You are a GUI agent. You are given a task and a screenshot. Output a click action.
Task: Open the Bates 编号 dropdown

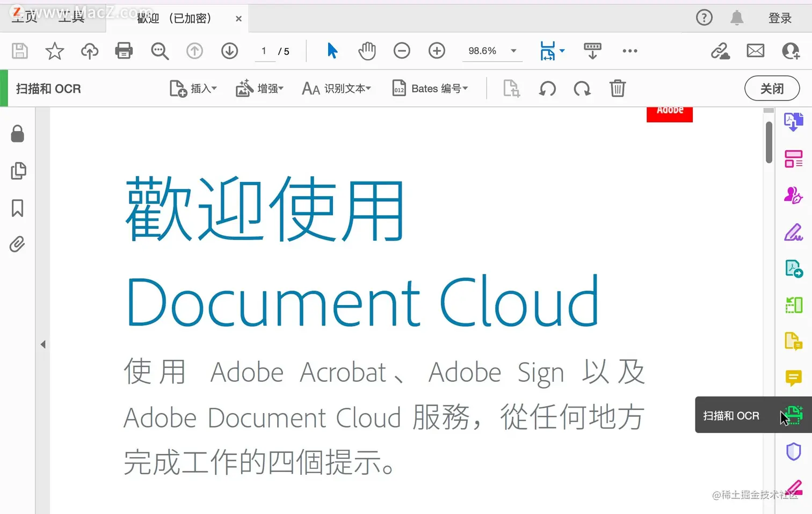[430, 89]
